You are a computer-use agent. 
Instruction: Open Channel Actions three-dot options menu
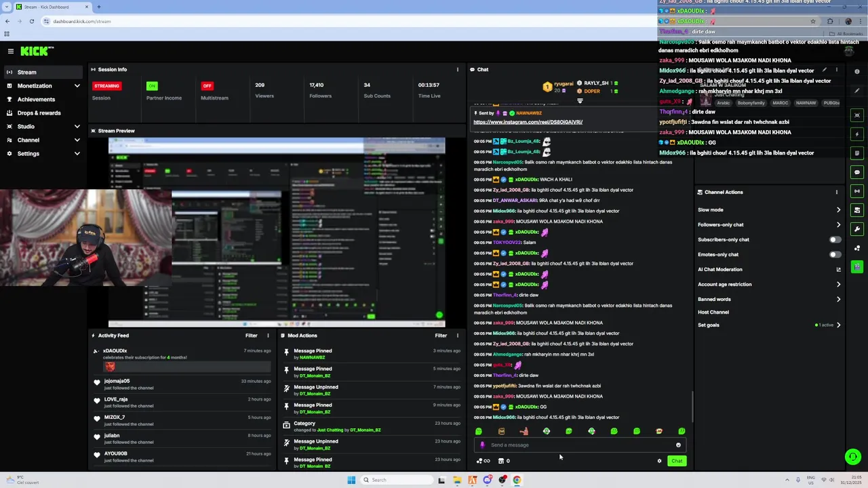tap(836, 192)
